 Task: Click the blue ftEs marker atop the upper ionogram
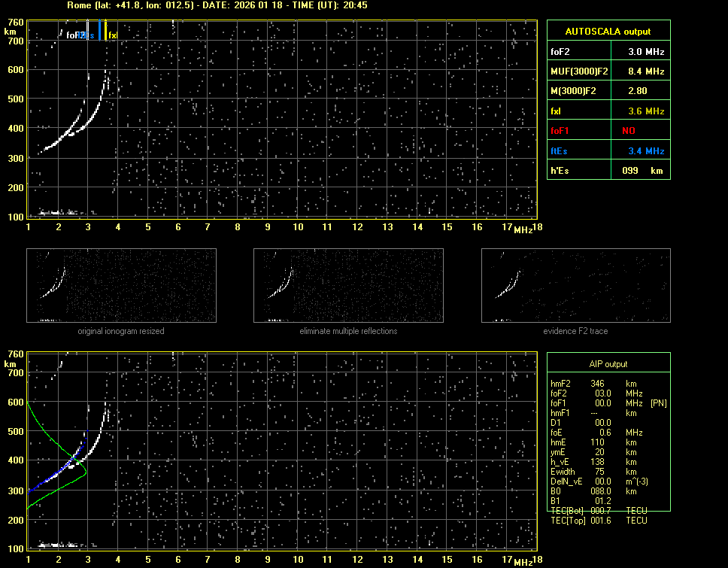99,30
